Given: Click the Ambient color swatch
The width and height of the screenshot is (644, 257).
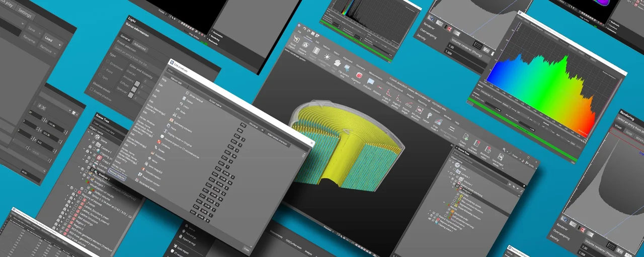Looking at the screenshot, I should [137, 83].
